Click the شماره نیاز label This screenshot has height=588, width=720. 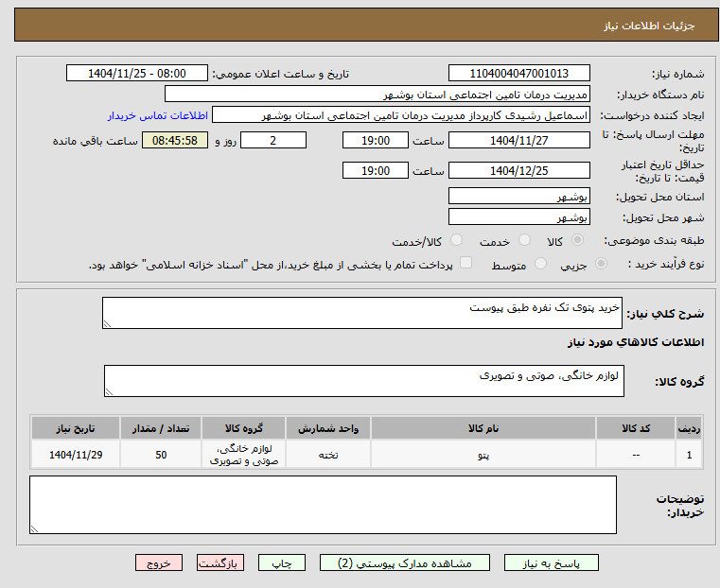pyautogui.click(x=677, y=74)
